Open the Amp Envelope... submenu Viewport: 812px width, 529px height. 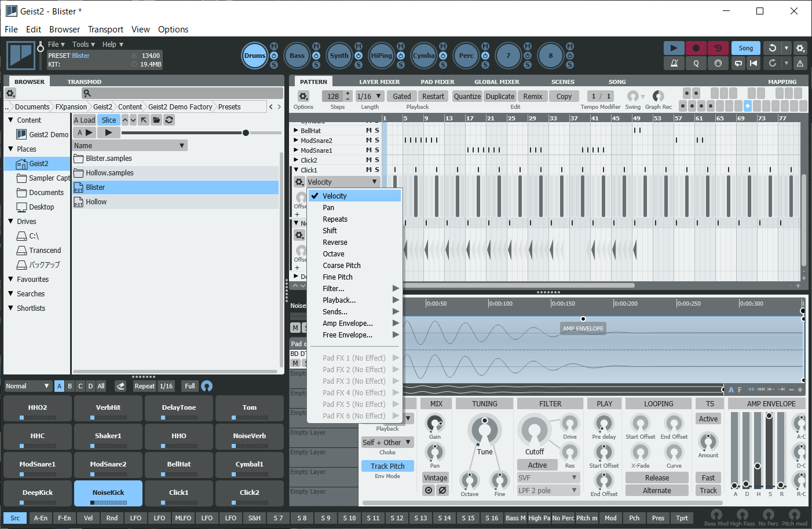[x=354, y=324]
